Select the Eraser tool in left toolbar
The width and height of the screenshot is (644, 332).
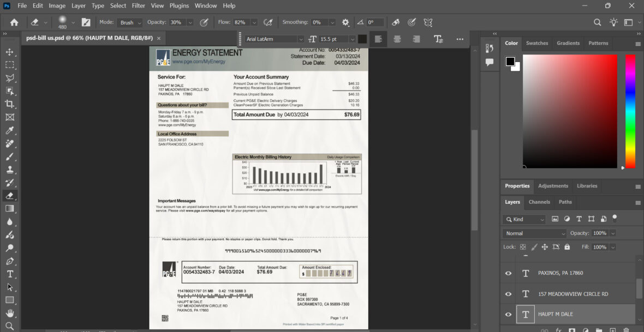pos(9,195)
